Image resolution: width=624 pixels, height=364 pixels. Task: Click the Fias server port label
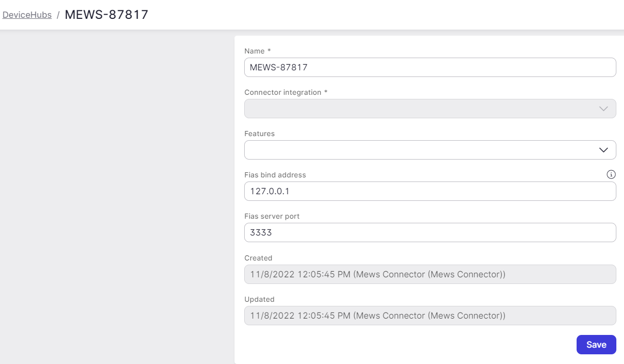[x=272, y=216]
